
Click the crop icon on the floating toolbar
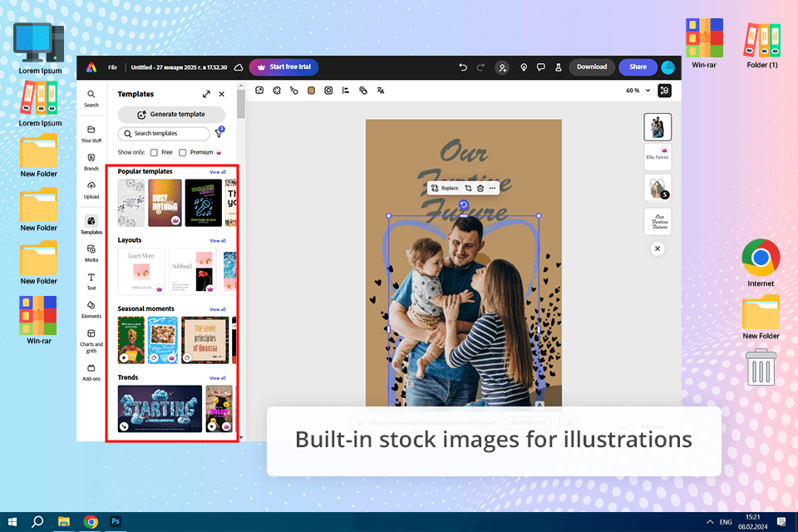point(468,188)
